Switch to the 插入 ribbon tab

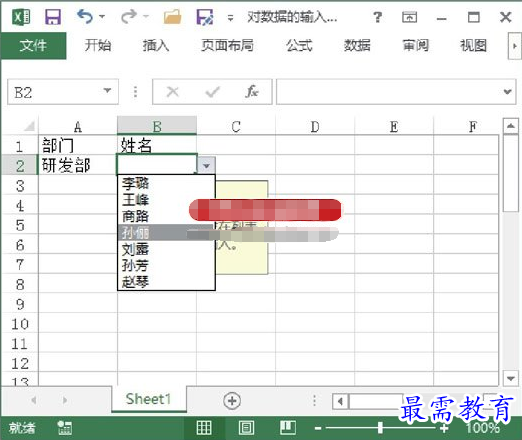[156, 45]
